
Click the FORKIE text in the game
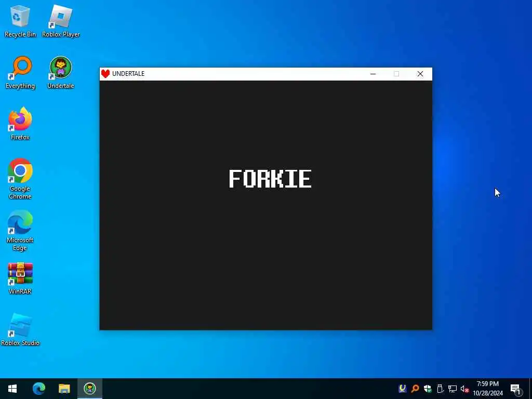tap(270, 179)
